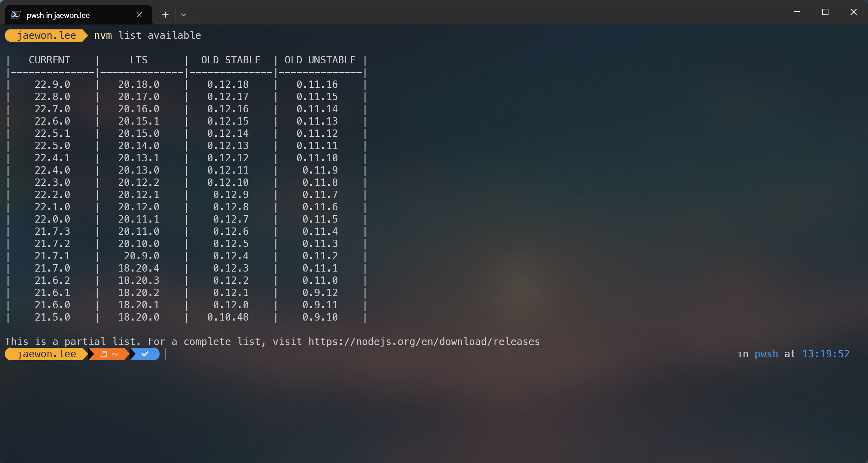
Task: Click the blue checkmark prompt segment
Action: click(145, 354)
